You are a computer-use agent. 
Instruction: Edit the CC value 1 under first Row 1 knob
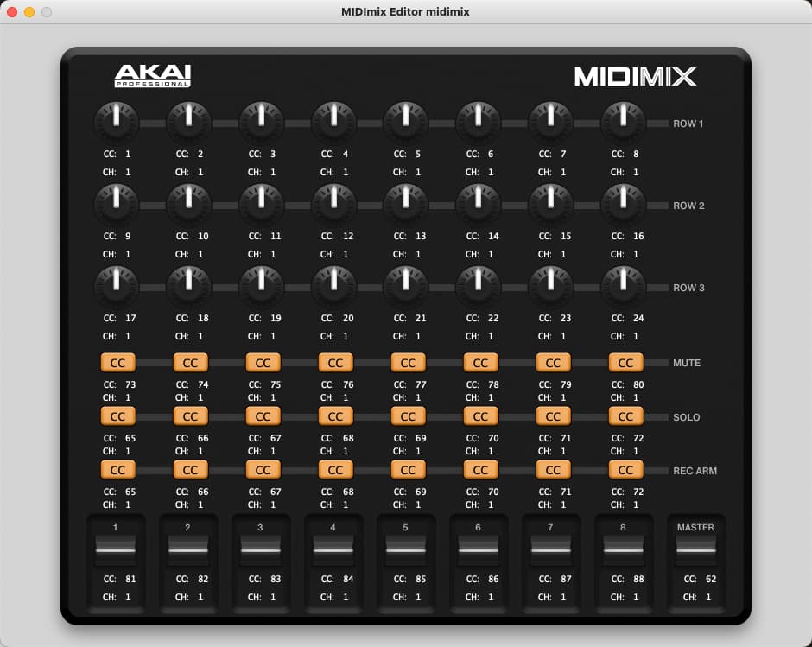click(128, 154)
